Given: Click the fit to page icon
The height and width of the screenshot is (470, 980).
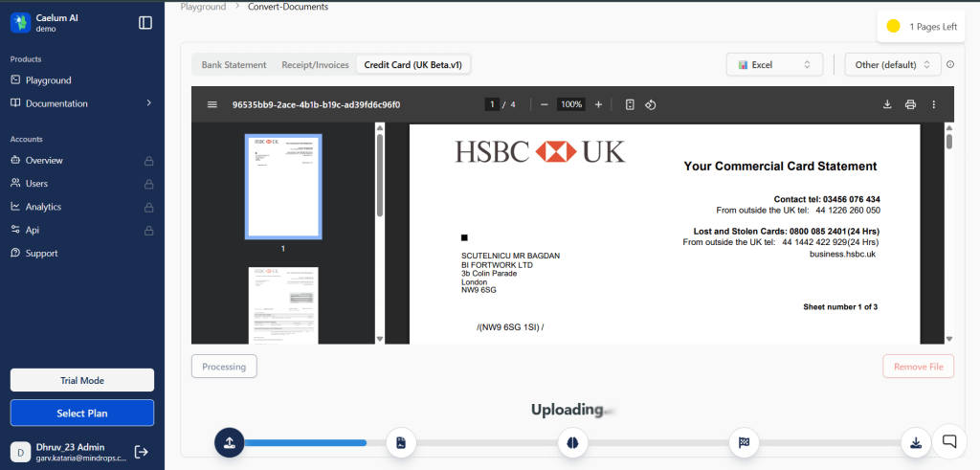Looking at the screenshot, I should [x=630, y=104].
